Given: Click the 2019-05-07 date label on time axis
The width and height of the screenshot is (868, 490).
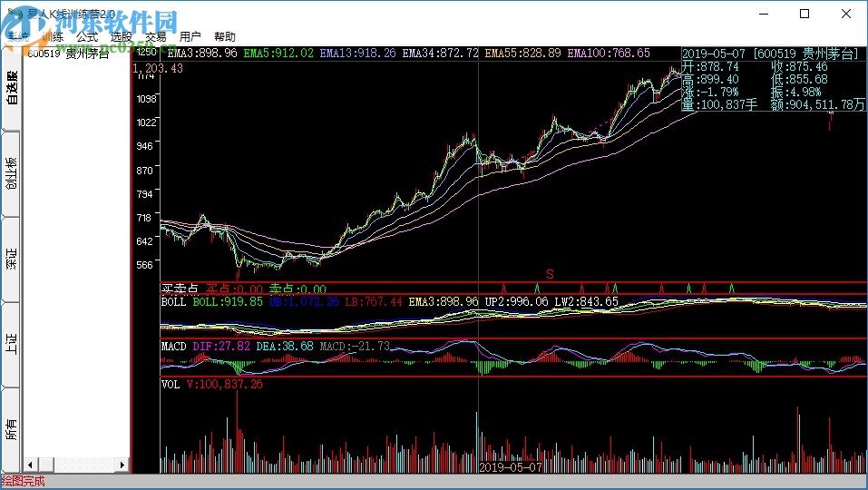Looking at the screenshot, I should pyautogui.click(x=511, y=467).
